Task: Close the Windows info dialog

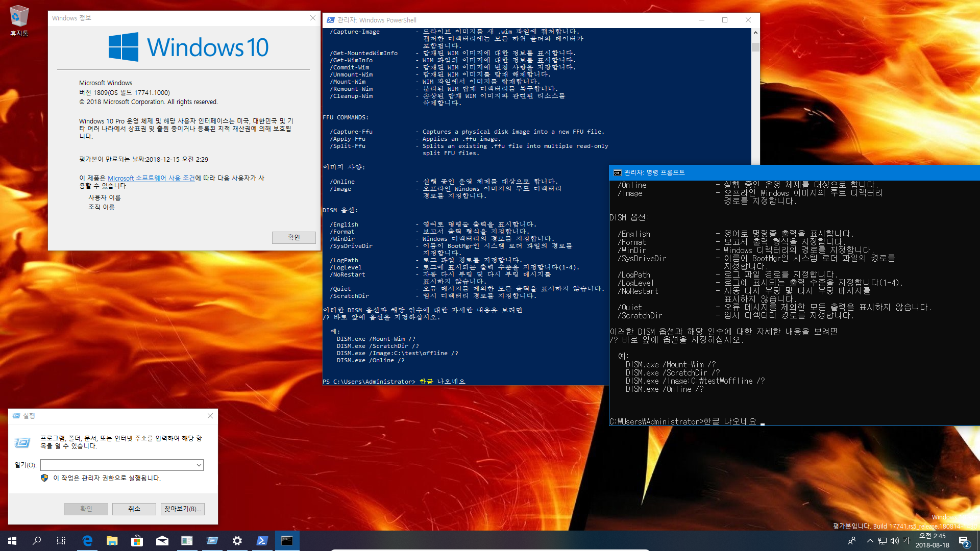Action: tap(313, 18)
